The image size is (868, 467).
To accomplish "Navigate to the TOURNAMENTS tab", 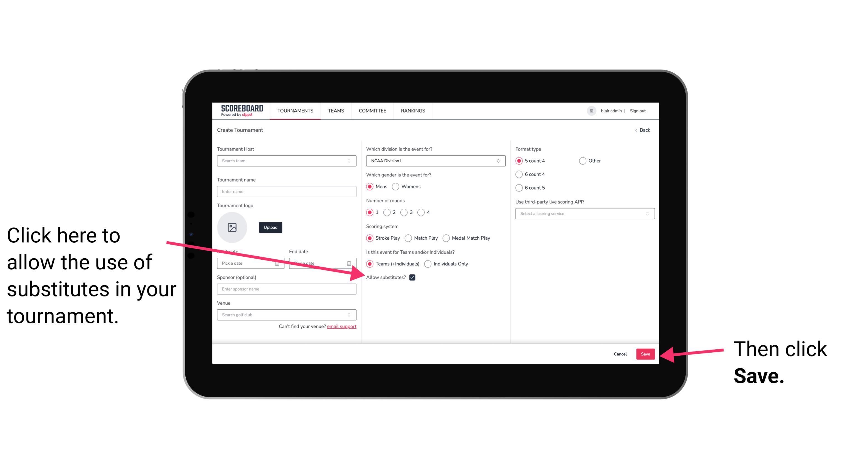I will [294, 111].
